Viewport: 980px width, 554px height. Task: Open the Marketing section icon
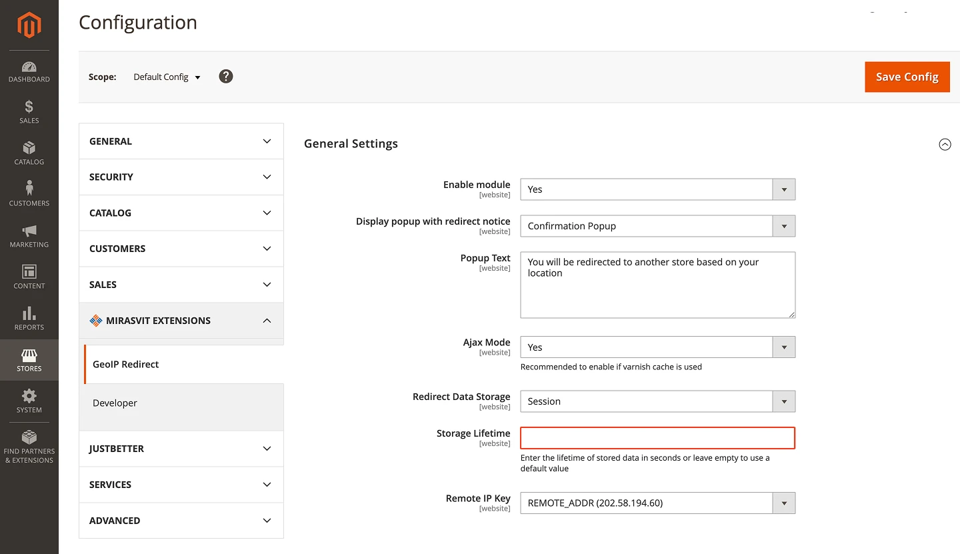(x=29, y=235)
